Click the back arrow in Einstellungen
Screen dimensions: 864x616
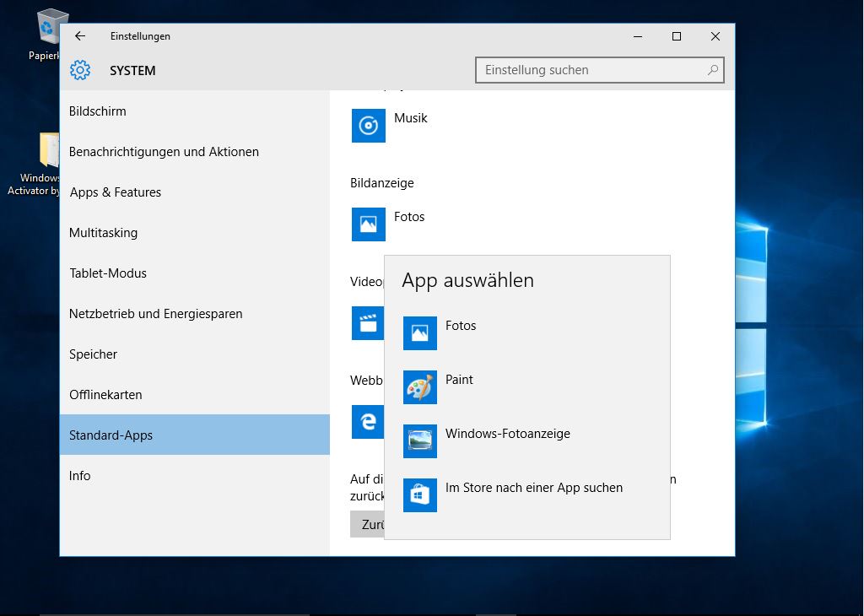pyautogui.click(x=80, y=35)
